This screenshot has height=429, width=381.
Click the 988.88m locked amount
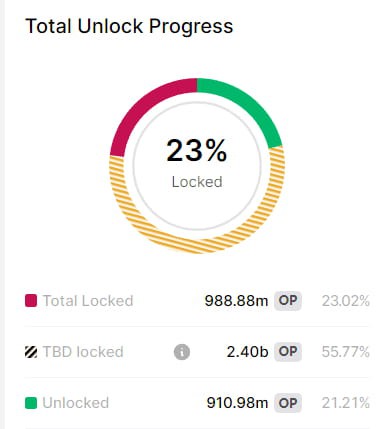236,301
